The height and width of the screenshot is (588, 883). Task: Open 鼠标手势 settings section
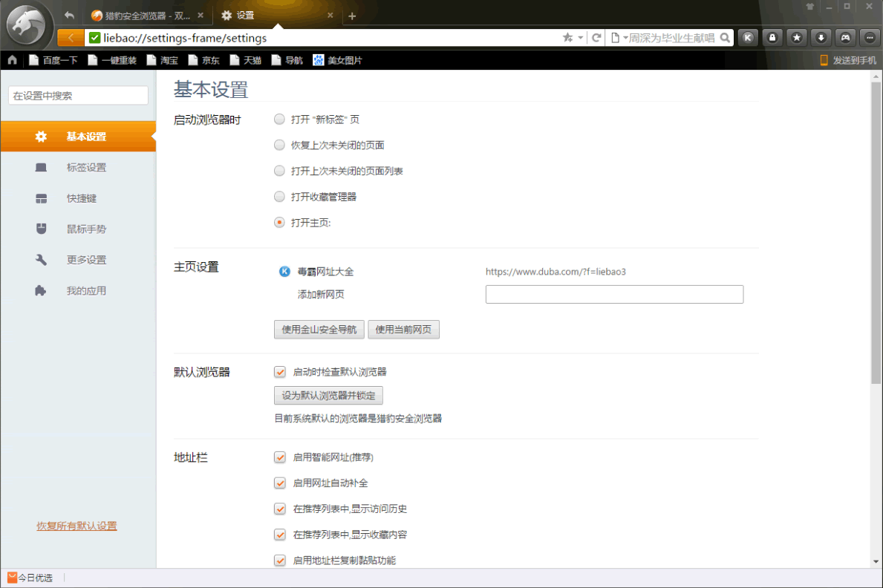(x=86, y=229)
